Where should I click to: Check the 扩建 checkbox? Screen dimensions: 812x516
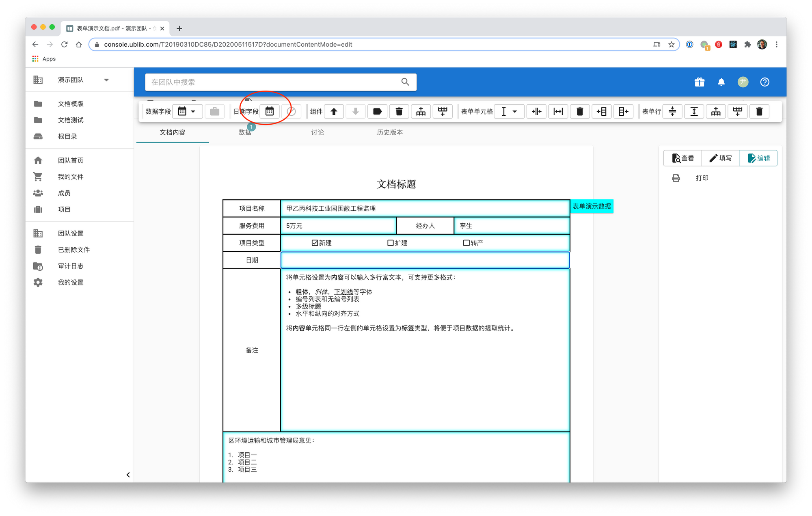[390, 243]
